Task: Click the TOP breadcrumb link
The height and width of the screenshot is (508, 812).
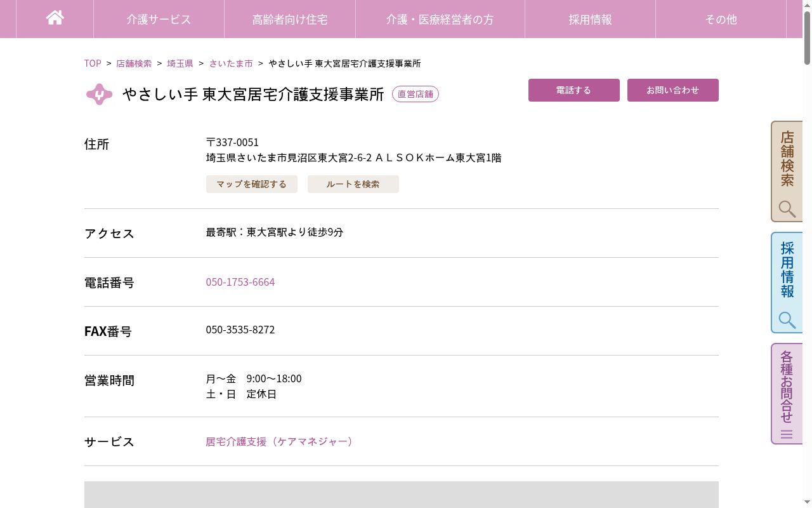Action: pos(93,63)
